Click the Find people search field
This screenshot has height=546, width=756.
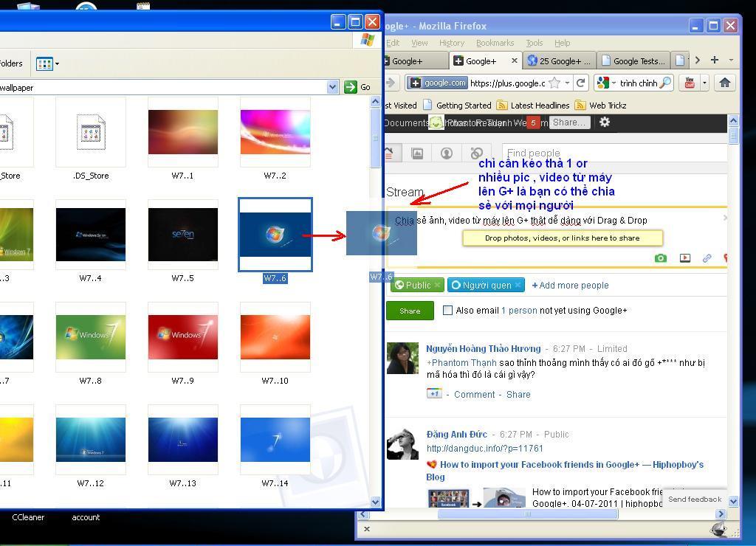click(x=615, y=152)
